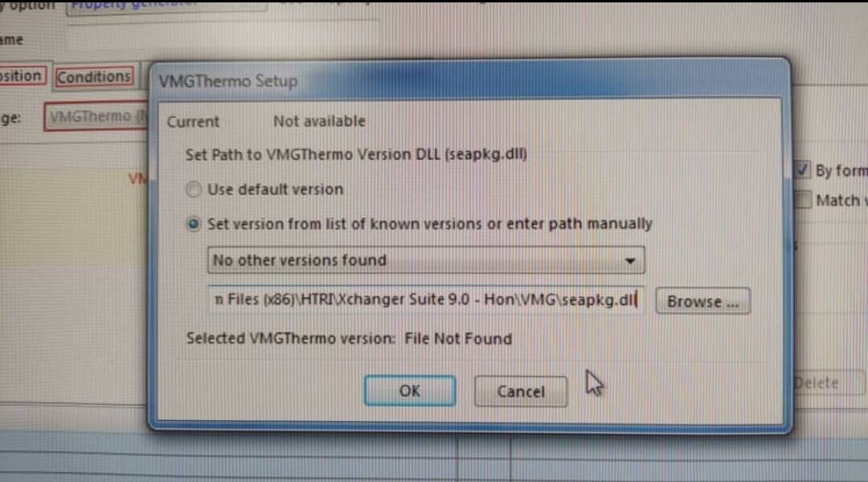Click the Current Not available status text
Screen dimensions: 868x482
(x=266, y=121)
